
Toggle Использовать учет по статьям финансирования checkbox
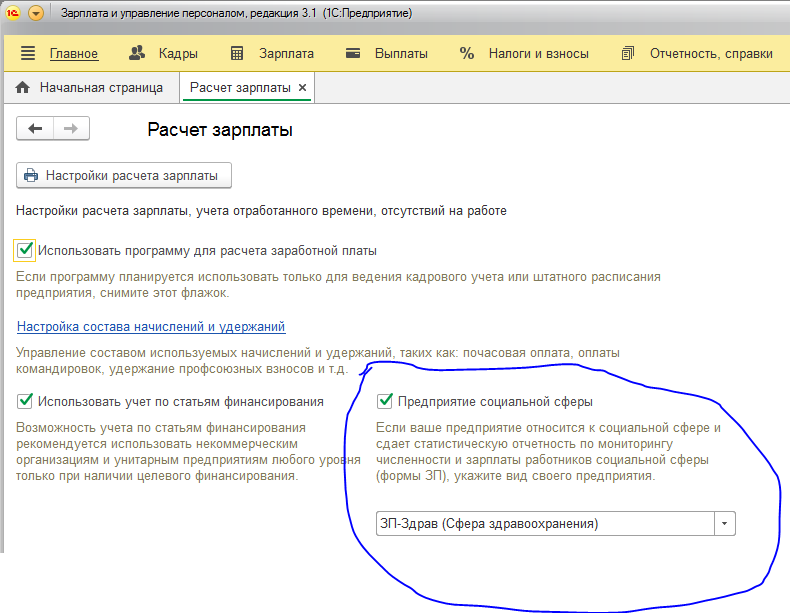click(25, 401)
